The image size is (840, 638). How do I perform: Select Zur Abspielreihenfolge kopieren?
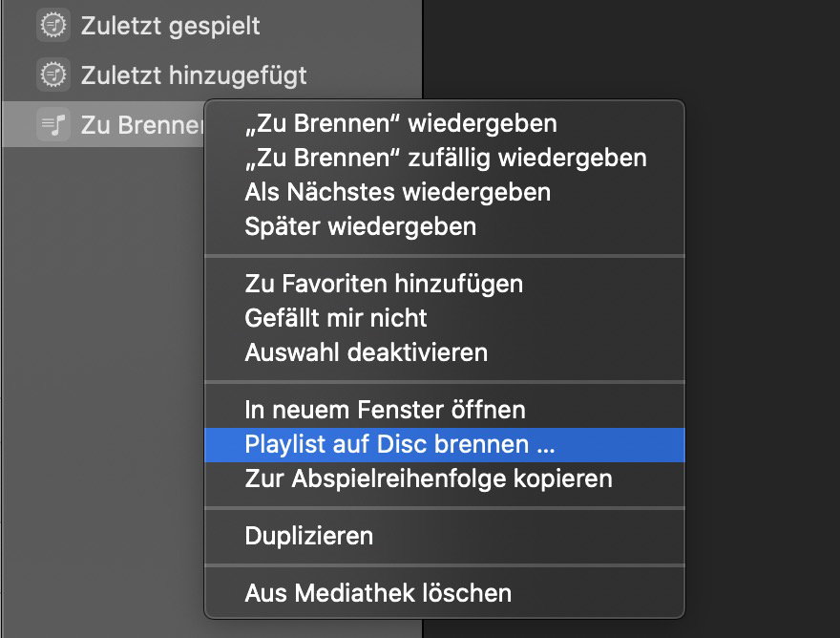tap(428, 478)
